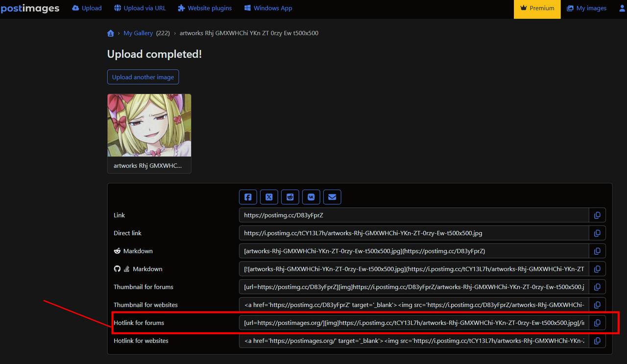Click the yellow Premium button

[537, 9]
